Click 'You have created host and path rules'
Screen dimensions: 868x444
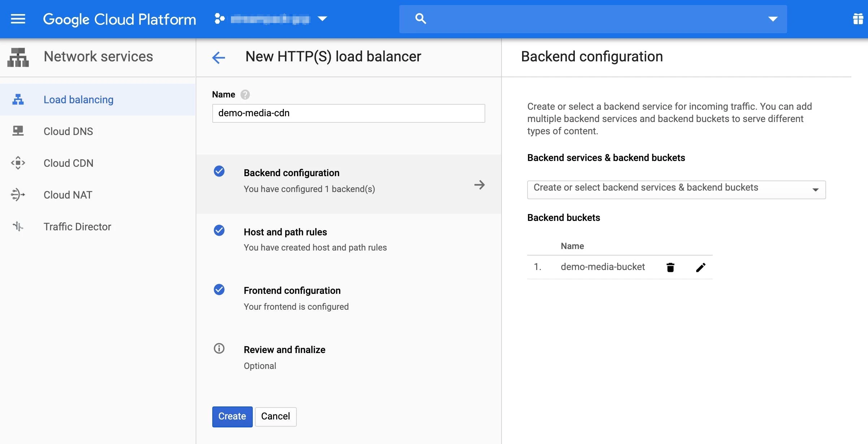[x=315, y=248]
